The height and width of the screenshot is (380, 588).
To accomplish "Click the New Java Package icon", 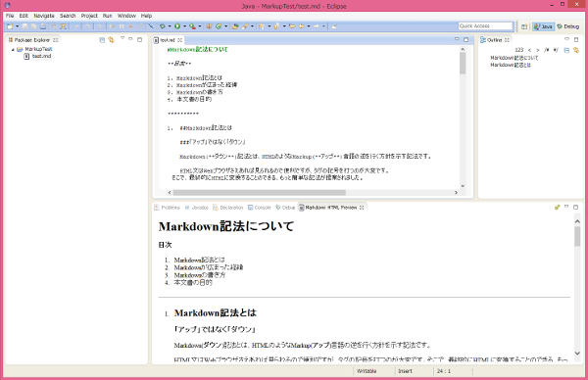I will [x=209, y=26].
